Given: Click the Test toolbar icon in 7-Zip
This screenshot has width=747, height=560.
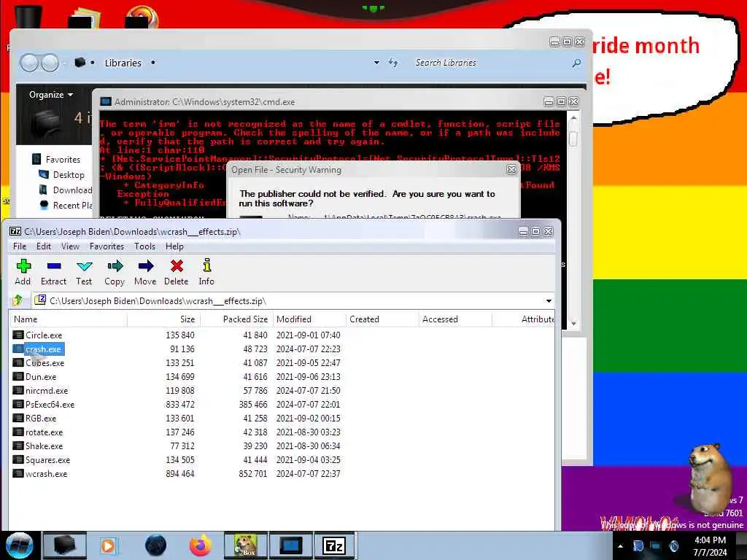Looking at the screenshot, I should click(x=85, y=265).
